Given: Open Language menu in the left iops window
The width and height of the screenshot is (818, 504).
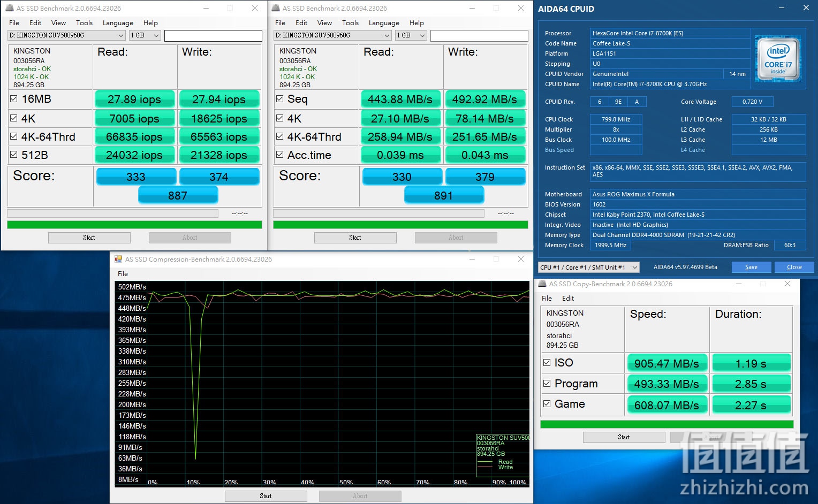Looking at the screenshot, I should [x=118, y=22].
